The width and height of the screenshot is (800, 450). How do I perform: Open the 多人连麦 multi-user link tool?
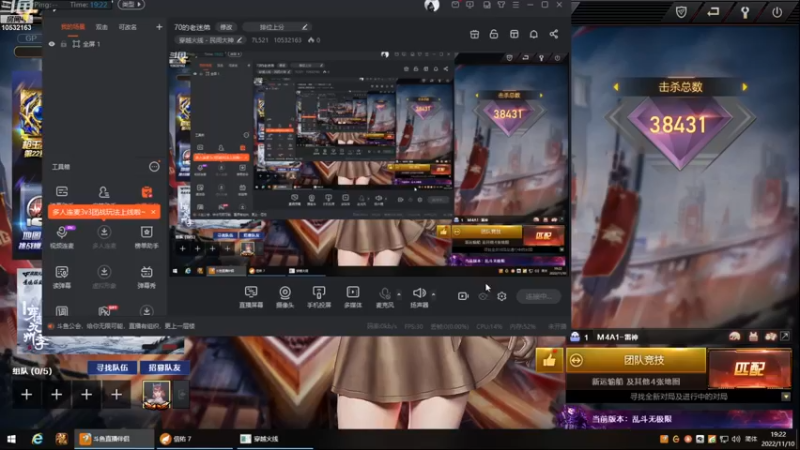tap(104, 237)
